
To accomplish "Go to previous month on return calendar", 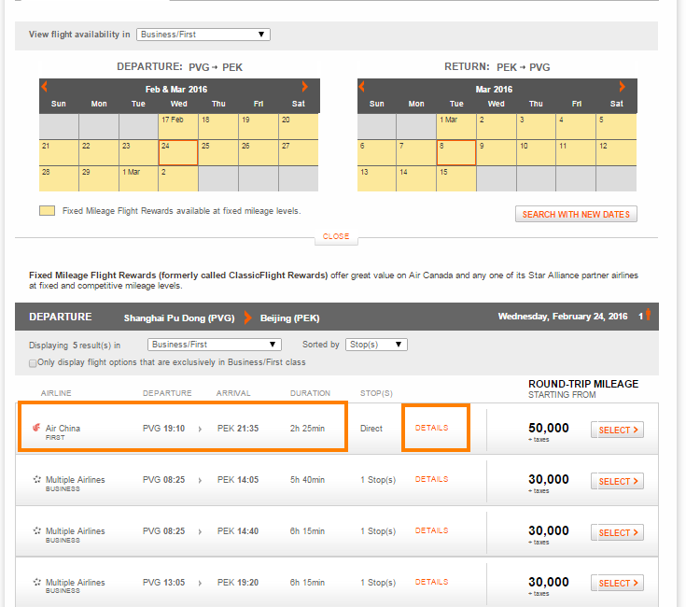I will pyautogui.click(x=363, y=87).
